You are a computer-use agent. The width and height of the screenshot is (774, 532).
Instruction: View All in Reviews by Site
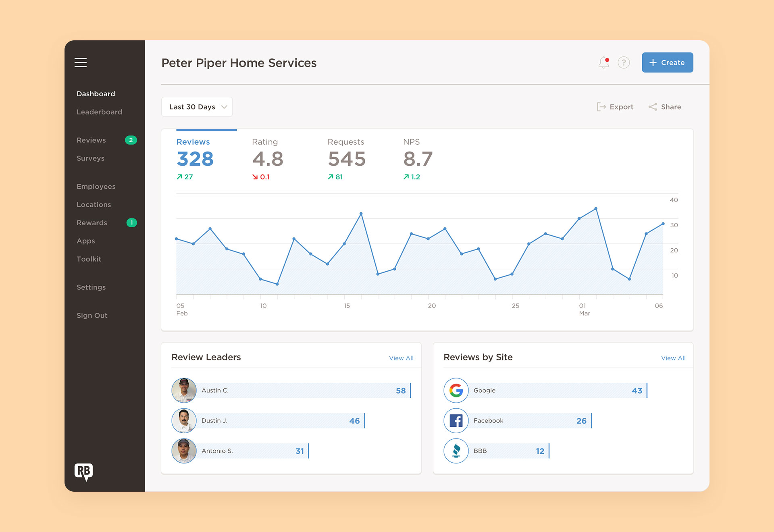(673, 358)
